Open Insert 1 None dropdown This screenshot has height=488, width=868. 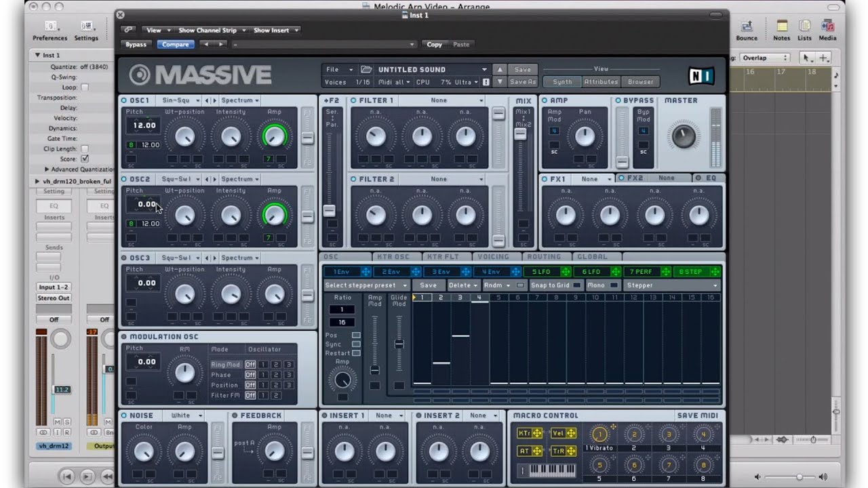[388, 415]
